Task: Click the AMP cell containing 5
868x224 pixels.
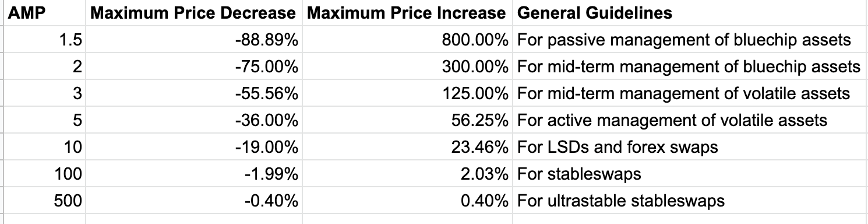Action: click(45, 120)
